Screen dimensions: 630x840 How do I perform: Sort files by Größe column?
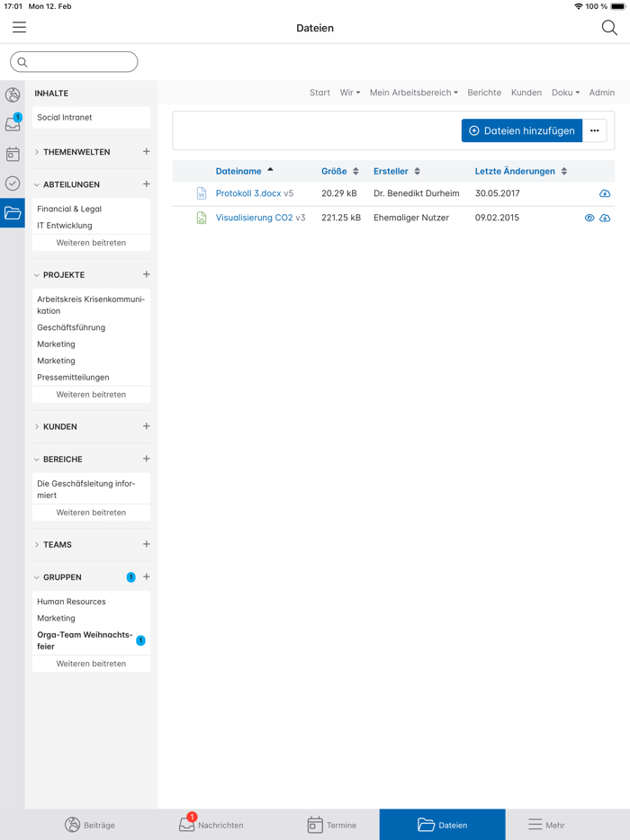point(340,171)
